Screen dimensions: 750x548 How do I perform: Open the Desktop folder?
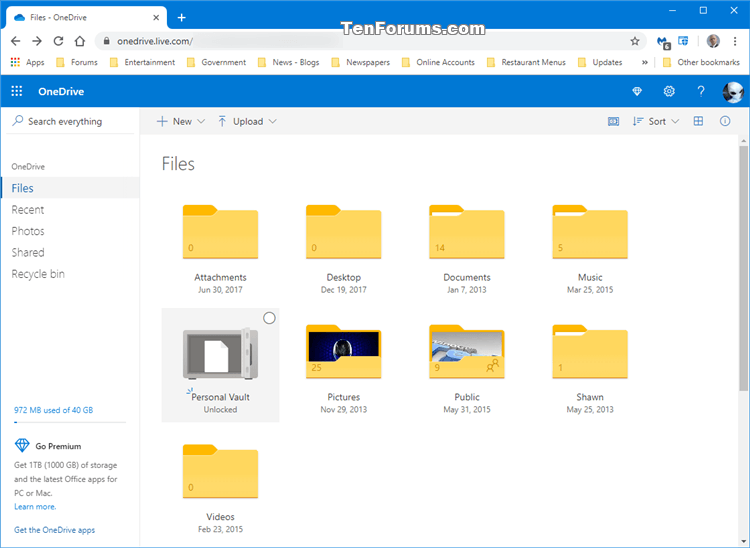pyautogui.click(x=343, y=232)
